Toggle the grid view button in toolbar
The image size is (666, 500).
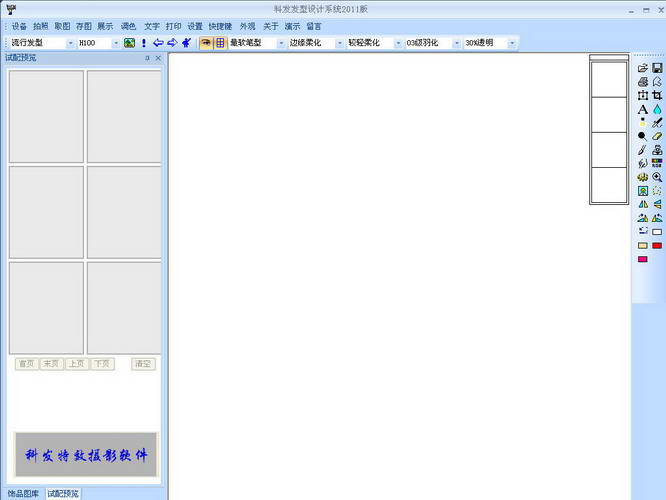(x=220, y=42)
